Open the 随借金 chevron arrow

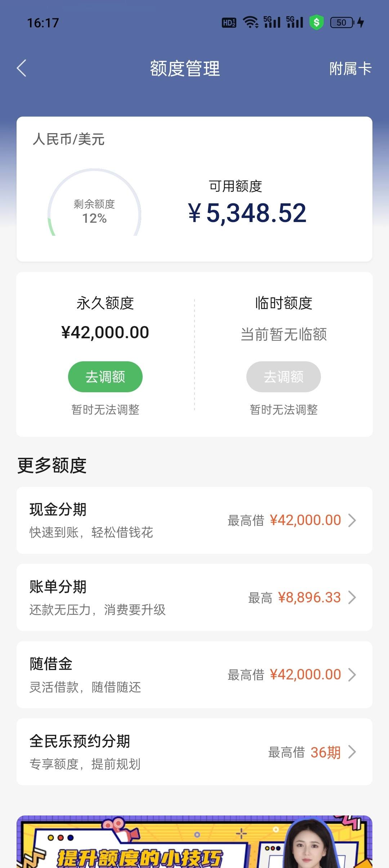point(352,675)
